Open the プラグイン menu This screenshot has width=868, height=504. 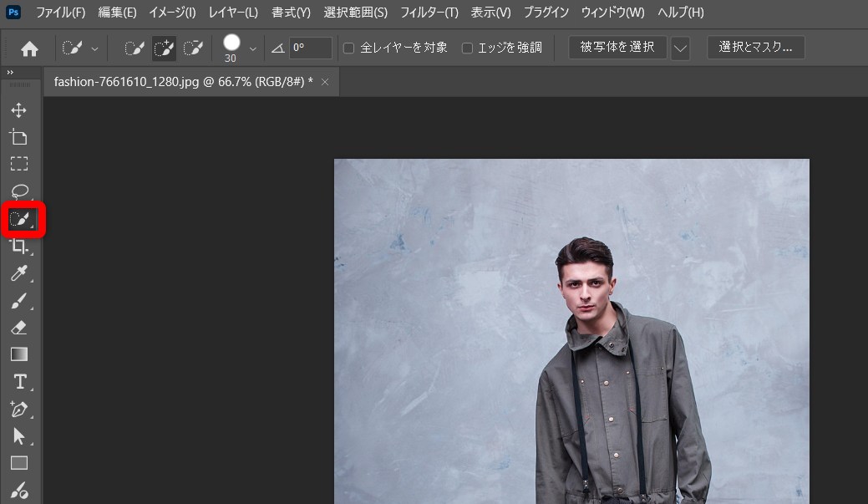(x=546, y=13)
